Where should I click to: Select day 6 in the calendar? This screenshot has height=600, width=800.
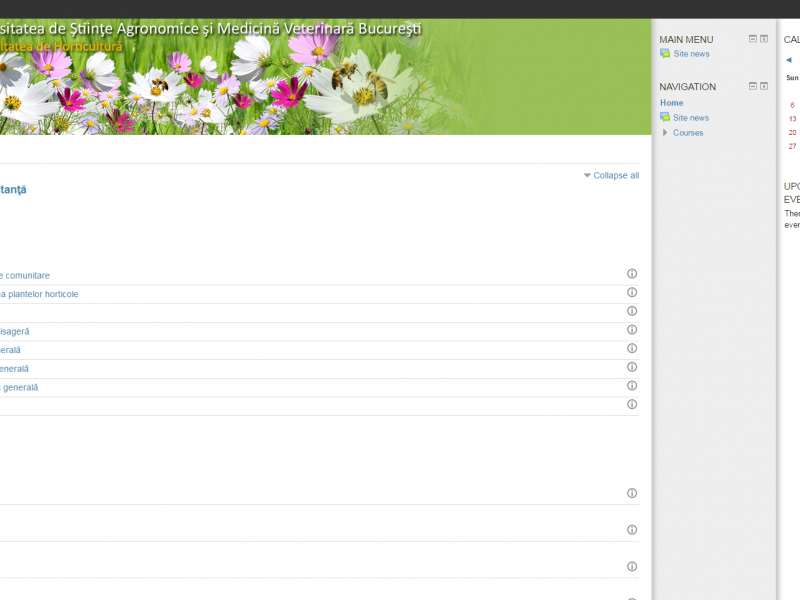(792, 105)
